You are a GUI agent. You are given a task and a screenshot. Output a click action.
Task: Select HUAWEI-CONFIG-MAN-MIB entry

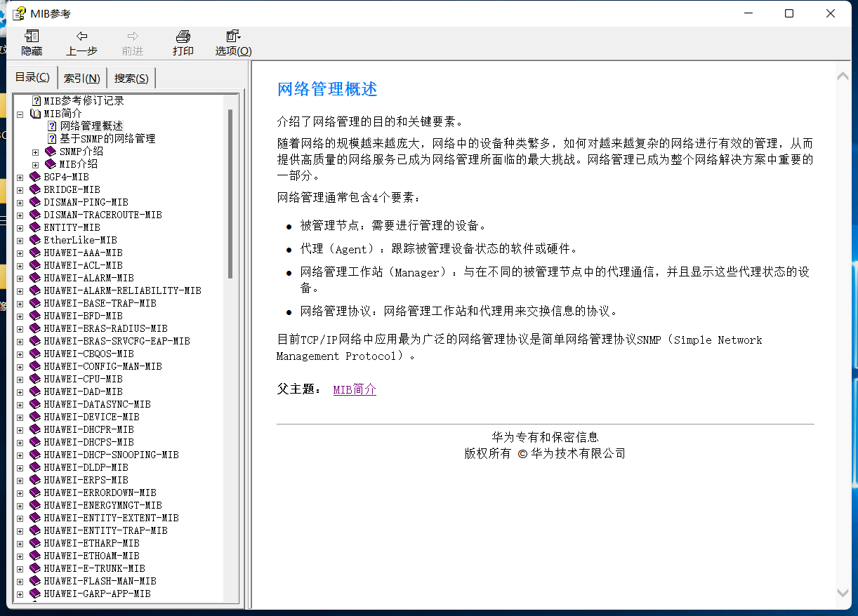103,366
